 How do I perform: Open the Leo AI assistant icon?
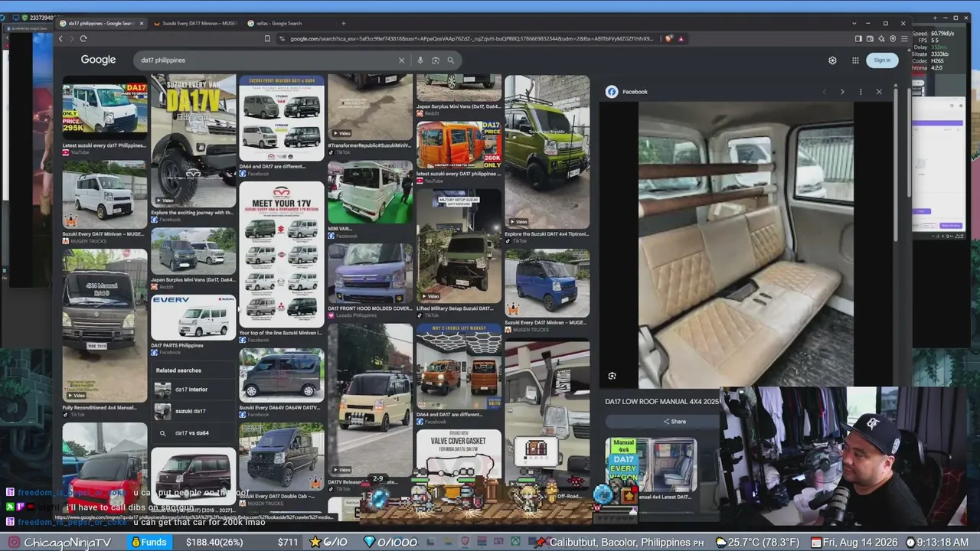881,38
